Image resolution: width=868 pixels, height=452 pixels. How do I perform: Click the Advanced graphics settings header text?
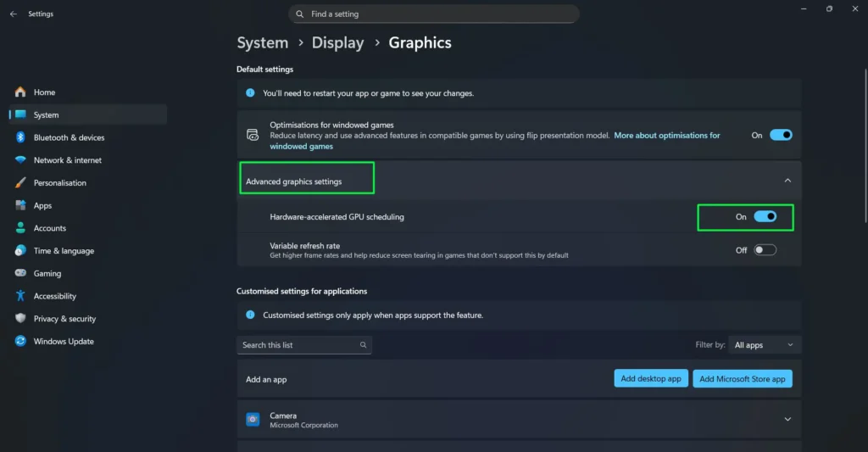click(294, 181)
